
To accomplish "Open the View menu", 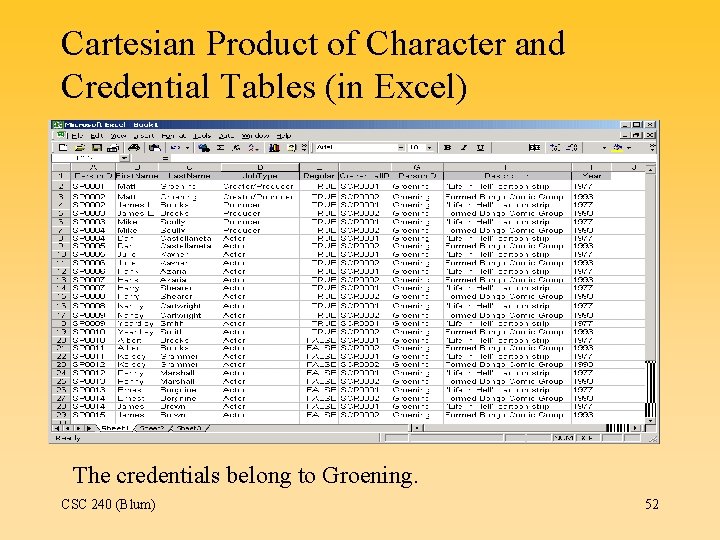I will (x=118, y=136).
